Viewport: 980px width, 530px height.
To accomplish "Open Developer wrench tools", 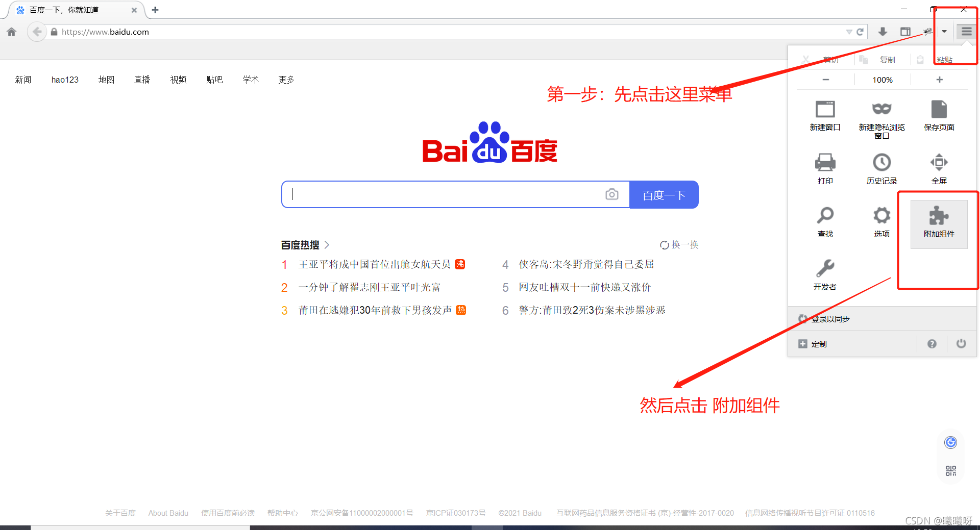I will pos(825,275).
